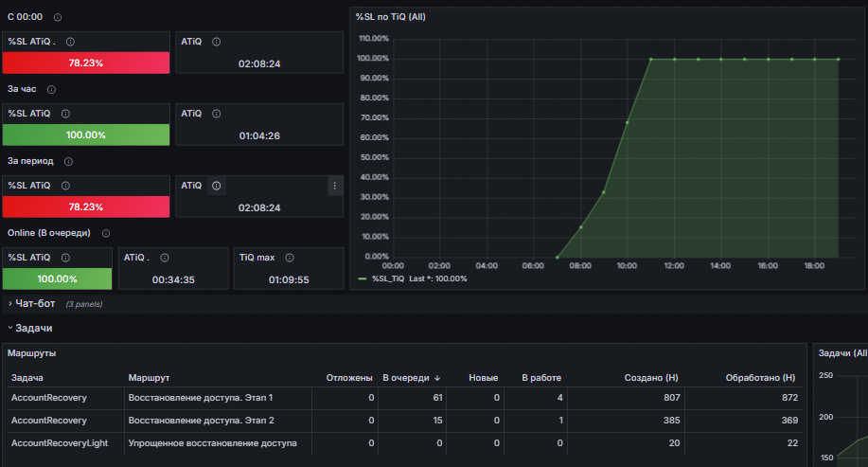This screenshot has width=868, height=467.
Task: Click info icon on ATiQ panel showing 01:04:26
Action: [x=217, y=114]
